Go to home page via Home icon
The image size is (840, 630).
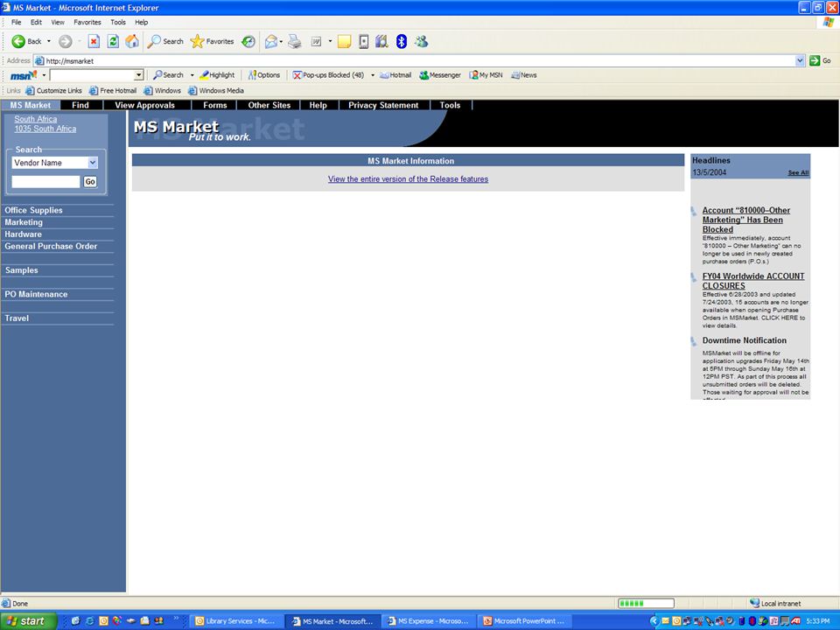(132, 41)
